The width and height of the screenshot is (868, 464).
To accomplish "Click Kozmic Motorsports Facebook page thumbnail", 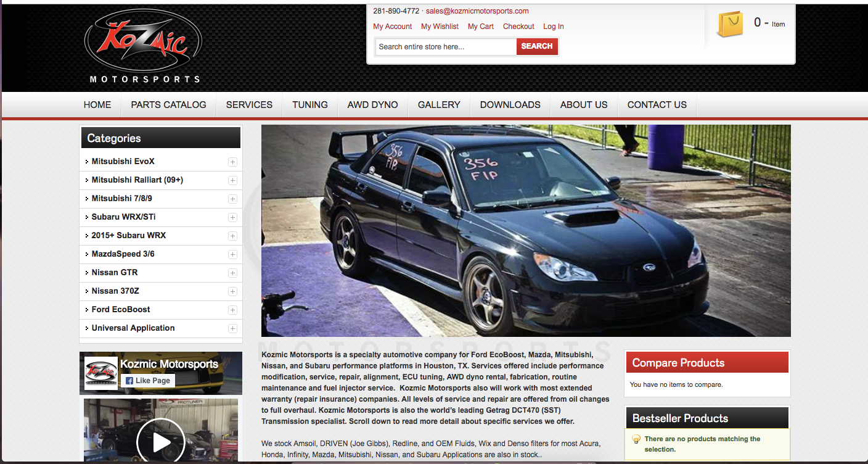I will pyautogui.click(x=100, y=373).
